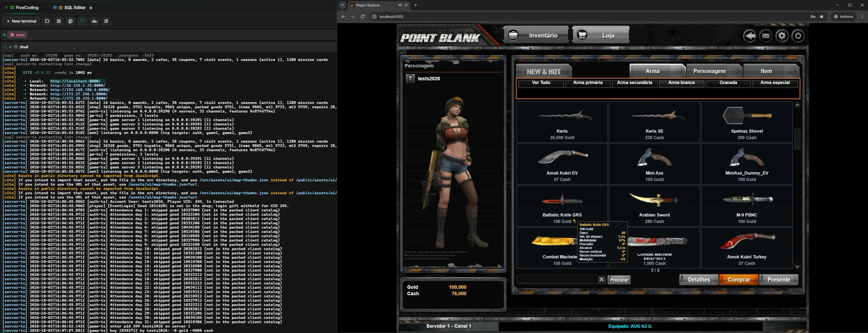This screenshot has width=868, height=333.
Task: Click the back arrow icon in Point Blank
Action: click(749, 36)
